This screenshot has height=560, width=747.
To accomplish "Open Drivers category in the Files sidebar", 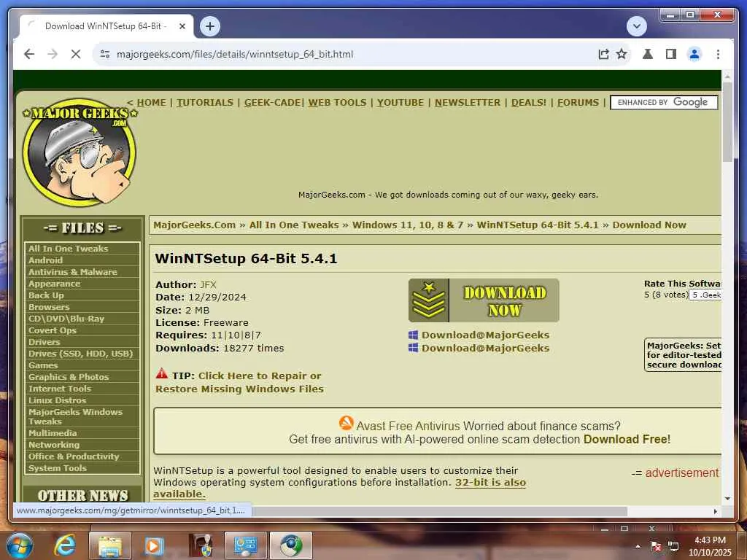I will coord(44,342).
